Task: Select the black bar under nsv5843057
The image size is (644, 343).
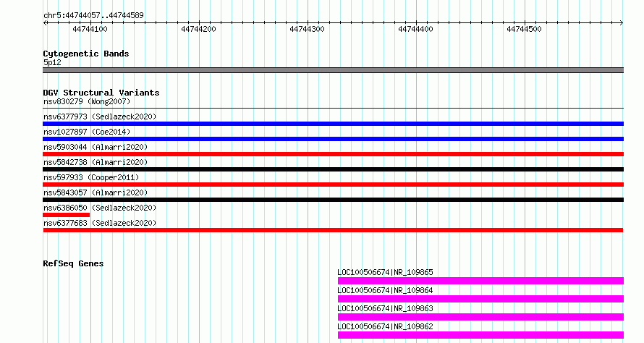Action: click(x=333, y=200)
